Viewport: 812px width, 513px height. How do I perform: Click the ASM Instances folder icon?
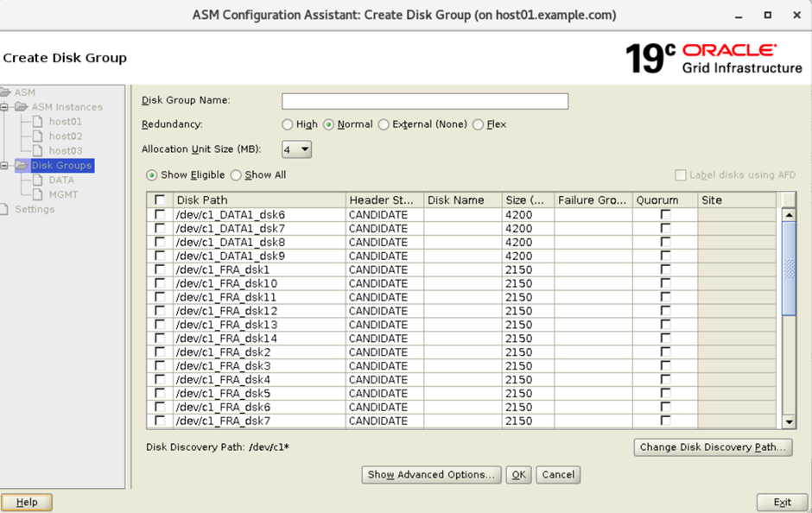tap(22, 107)
